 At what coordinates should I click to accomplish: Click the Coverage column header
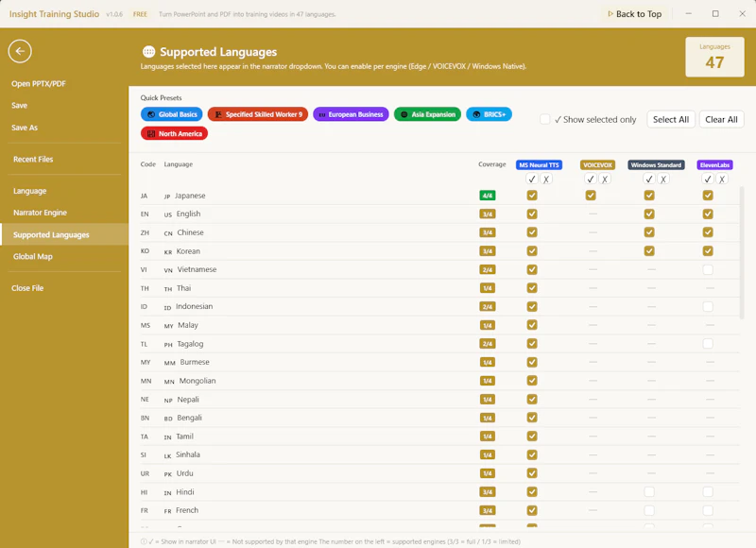coord(491,164)
